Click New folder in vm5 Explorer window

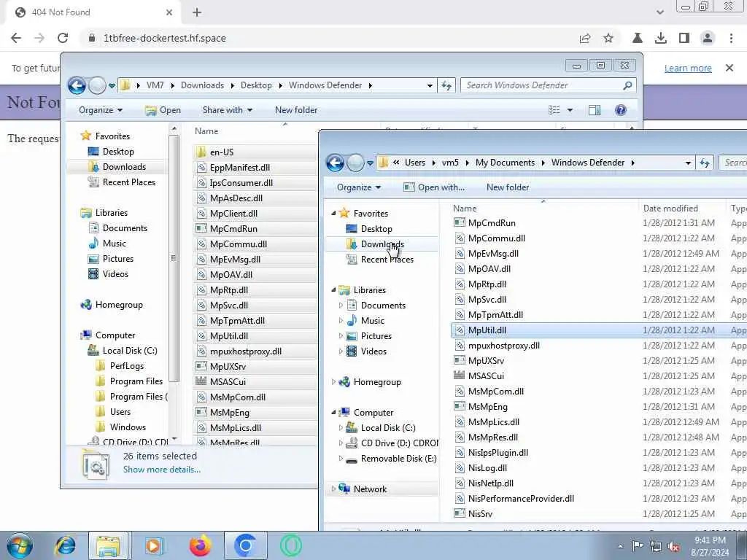pyautogui.click(x=508, y=187)
